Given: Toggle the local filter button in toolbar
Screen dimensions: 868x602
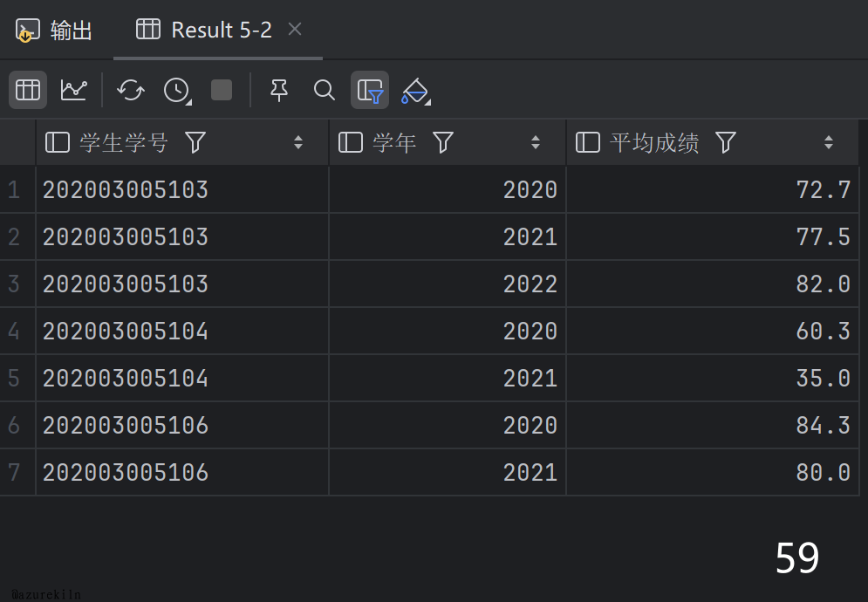Looking at the screenshot, I should click(370, 90).
